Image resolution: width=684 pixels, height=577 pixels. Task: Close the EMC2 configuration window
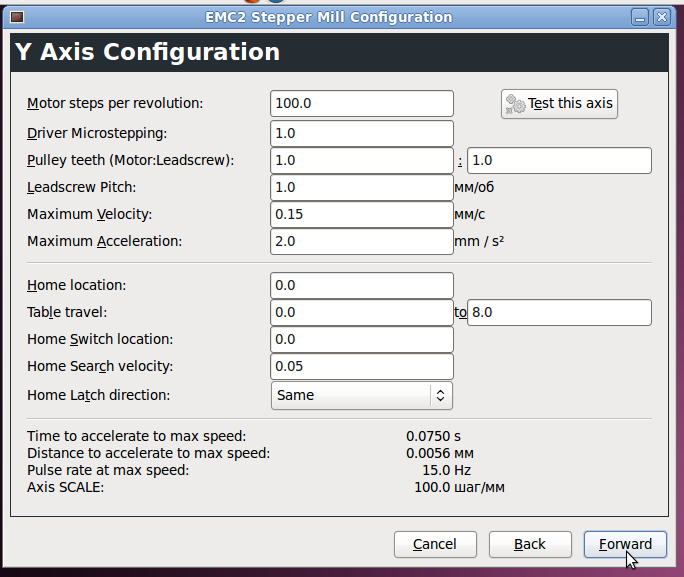(x=662, y=17)
